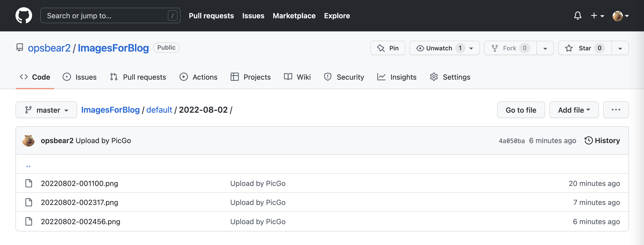Click the Go to file button
The height and width of the screenshot is (245, 644).
point(521,110)
